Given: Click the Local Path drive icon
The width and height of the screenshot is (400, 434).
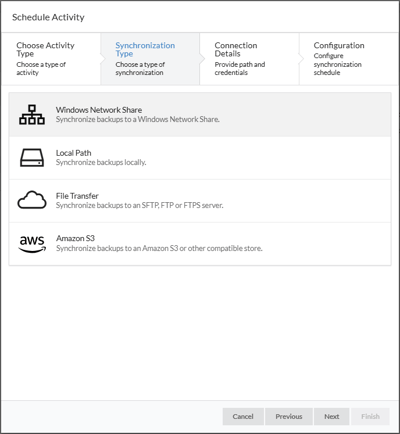Looking at the screenshot, I should 32,158.
